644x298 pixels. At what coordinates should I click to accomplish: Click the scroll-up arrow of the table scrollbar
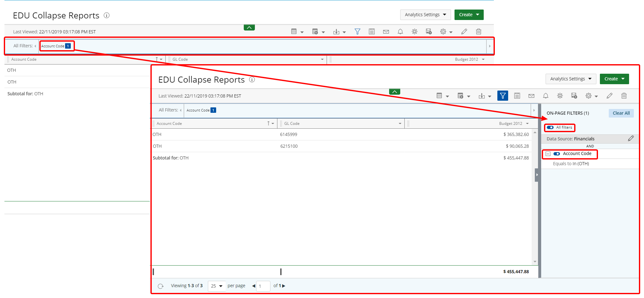click(x=535, y=132)
